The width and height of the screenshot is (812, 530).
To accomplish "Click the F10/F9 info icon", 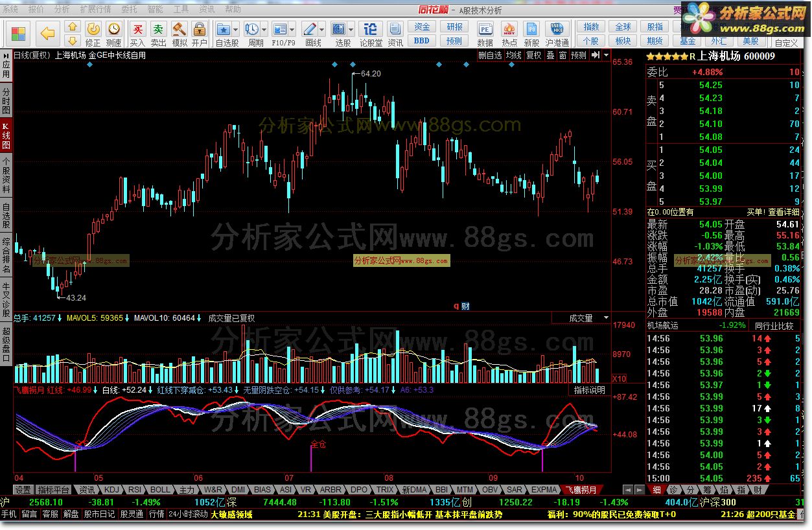I will (x=280, y=30).
